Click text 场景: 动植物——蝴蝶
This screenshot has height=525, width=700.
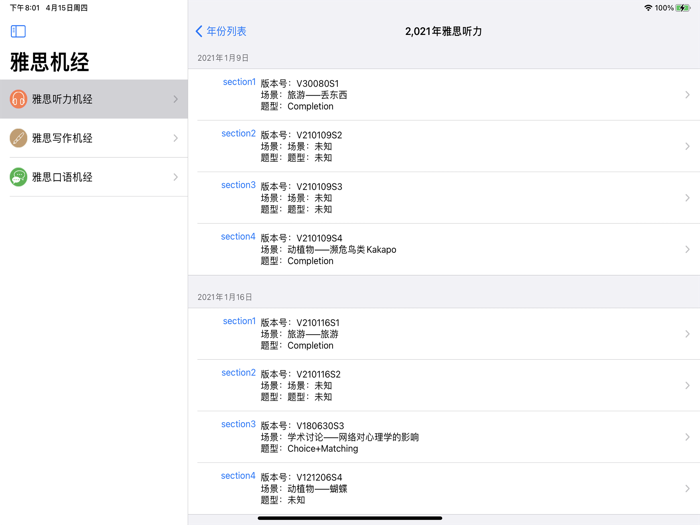coord(304,489)
